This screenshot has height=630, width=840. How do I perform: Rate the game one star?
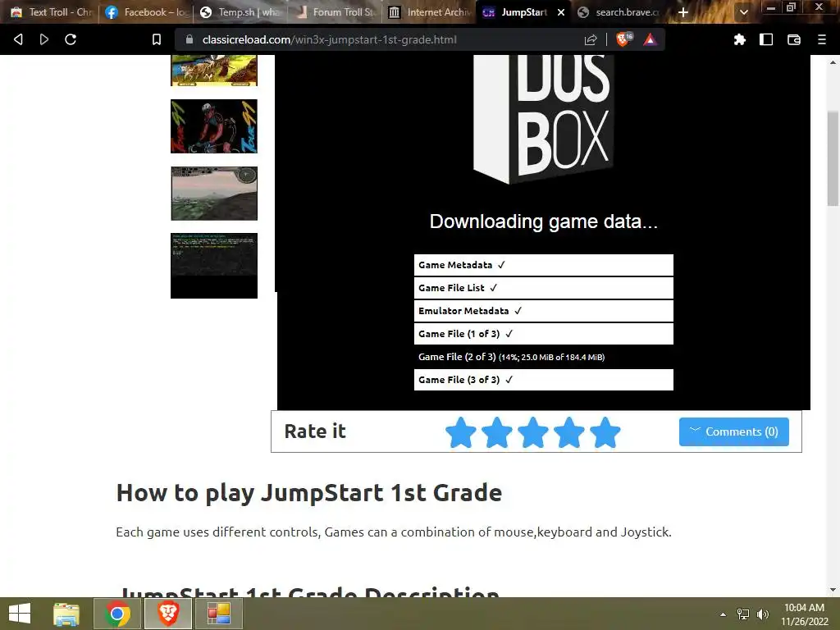[x=461, y=431]
